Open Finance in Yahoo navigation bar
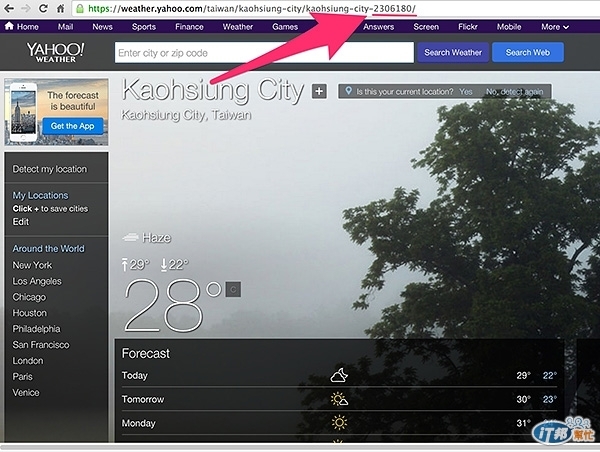This screenshot has width=600, height=452. (189, 27)
